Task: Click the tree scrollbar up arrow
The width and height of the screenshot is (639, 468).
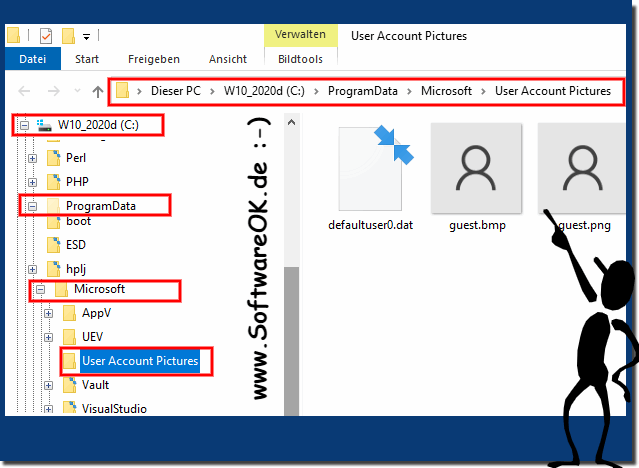Action: [x=291, y=122]
